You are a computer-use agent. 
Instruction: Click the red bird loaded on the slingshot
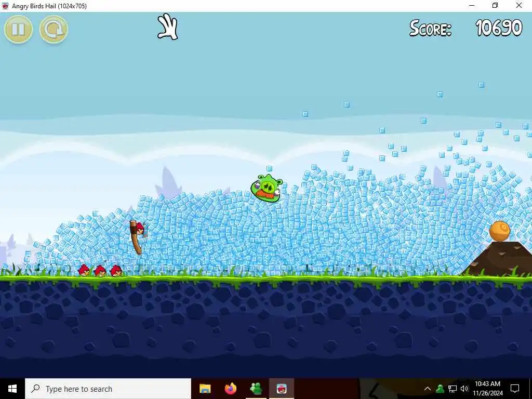140,229
